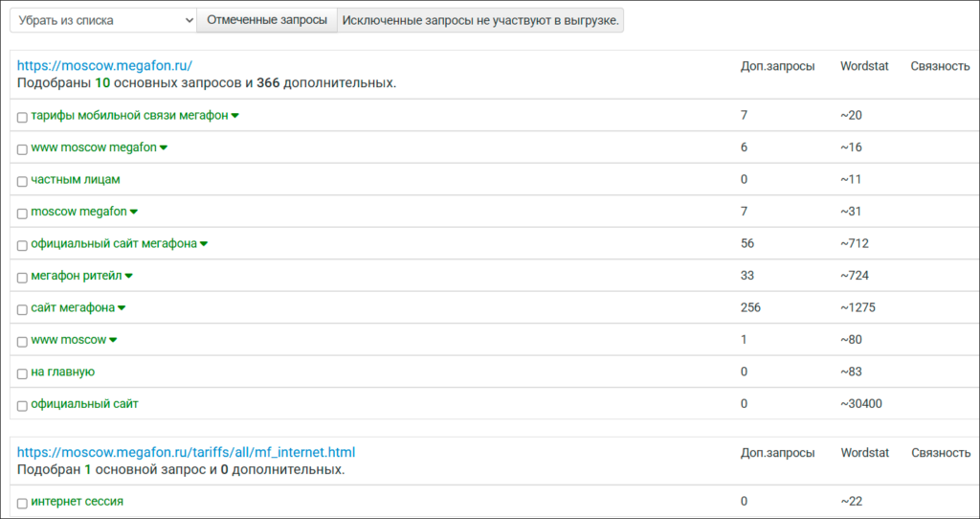Expand arrow next to 'тарифы мобильной связи мегафон'
This screenshot has width=980, height=519.
[x=235, y=116]
